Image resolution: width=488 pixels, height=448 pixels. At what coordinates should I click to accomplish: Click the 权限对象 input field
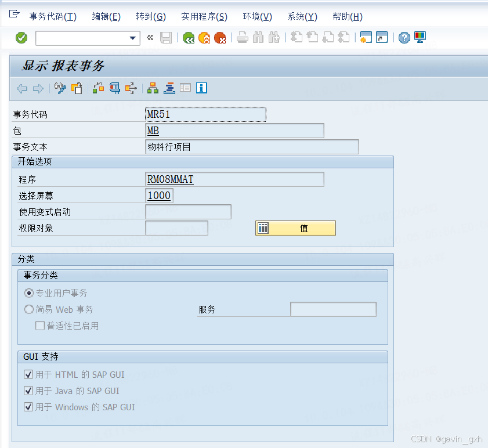[x=177, y=228]
